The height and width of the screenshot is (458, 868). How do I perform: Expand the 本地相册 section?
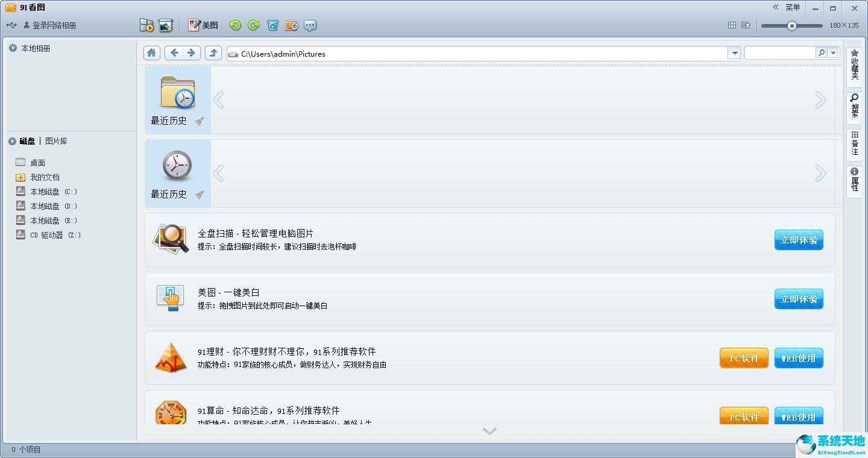pyautogui.click(x=13, y=48)
